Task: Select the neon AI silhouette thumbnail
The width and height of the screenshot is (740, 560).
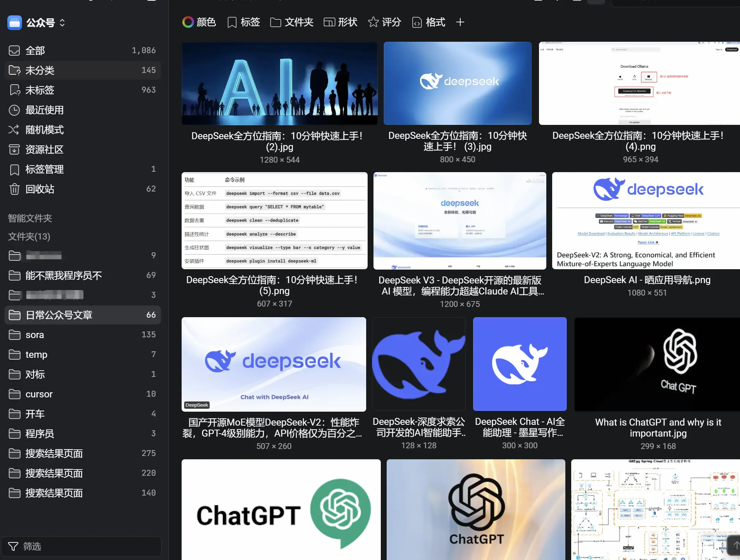Action: 280,84
